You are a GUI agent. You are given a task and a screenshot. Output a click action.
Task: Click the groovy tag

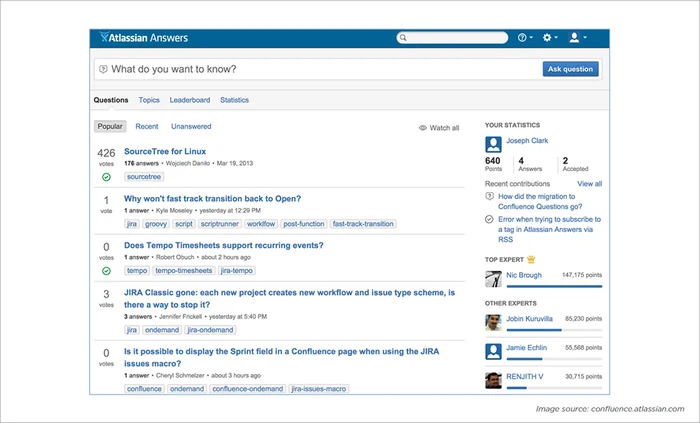tap(156, 224)
